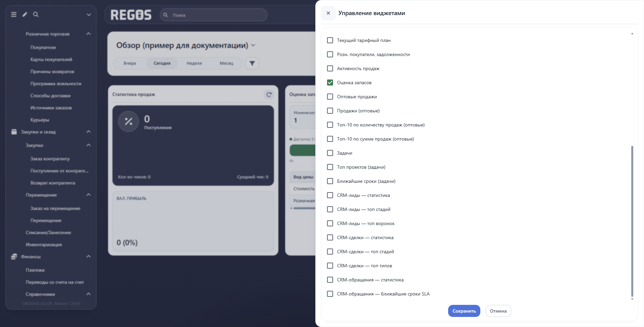Click the percent icon in sales card
Screen dimensions: 644x327
128,121
